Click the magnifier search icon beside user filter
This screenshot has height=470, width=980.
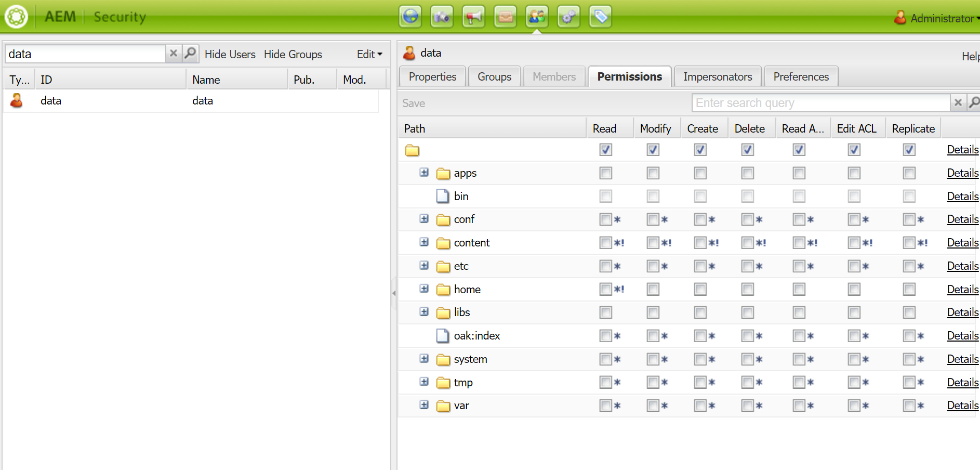coord(191,53)
